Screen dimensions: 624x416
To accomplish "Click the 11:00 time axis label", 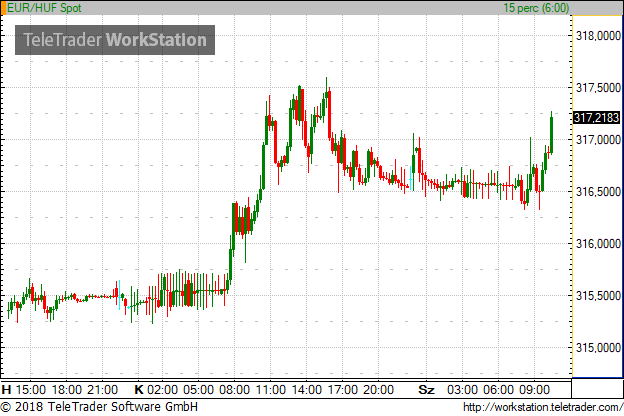I will tap(270, 389).
